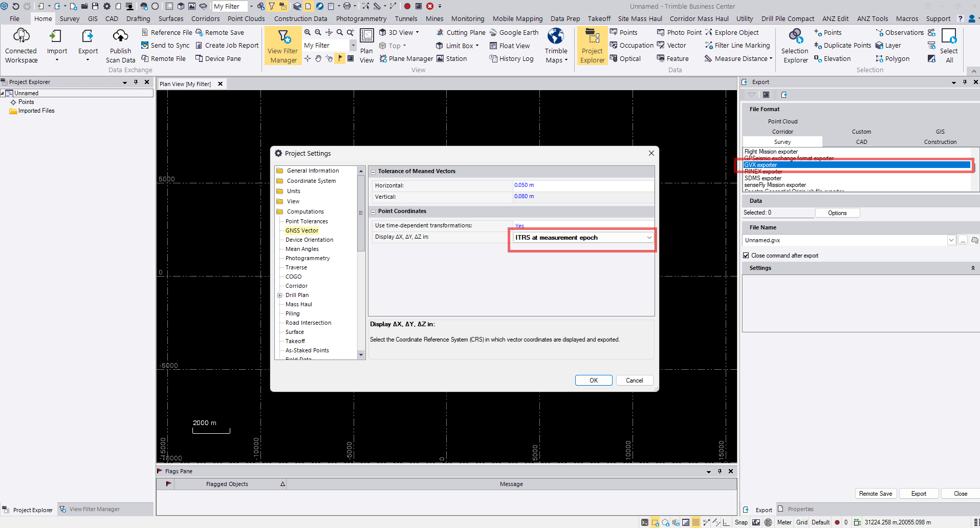980x528 pixels.
Task: Switch to the Properties tab at bottom
Action: coord(796,509)
